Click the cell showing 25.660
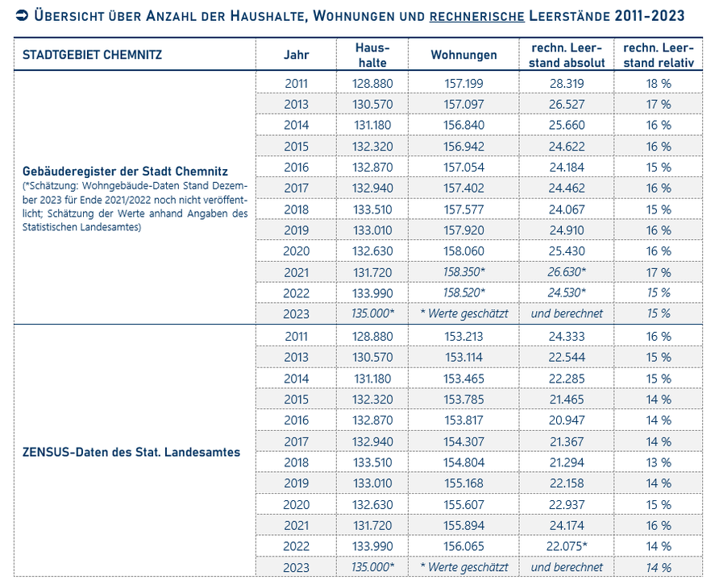The width and height of the screenshot is (719, 588). pyautogui.click(x=567, y=125)
